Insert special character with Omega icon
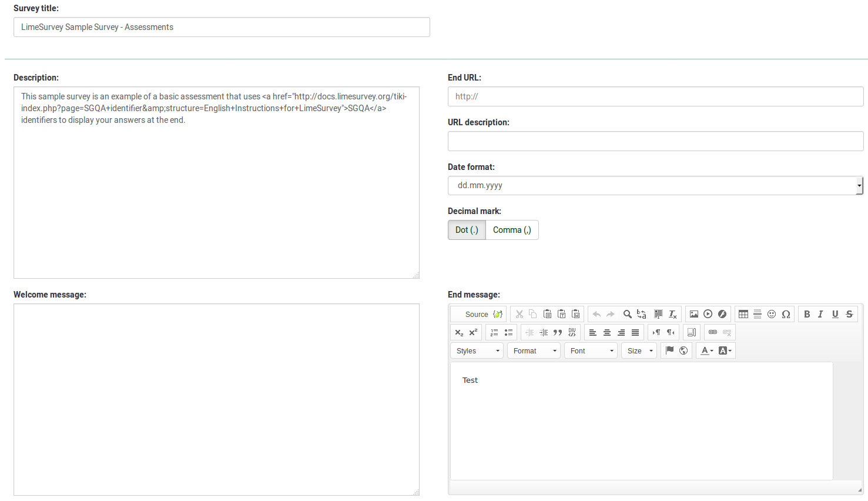The height and width of the screenshot is (501, 868). [786, 314]
